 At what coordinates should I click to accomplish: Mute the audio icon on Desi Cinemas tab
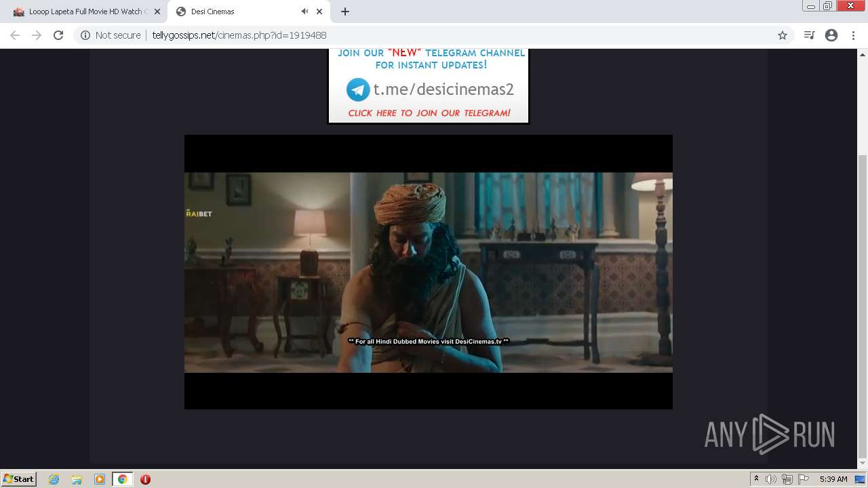click(305, 12)
